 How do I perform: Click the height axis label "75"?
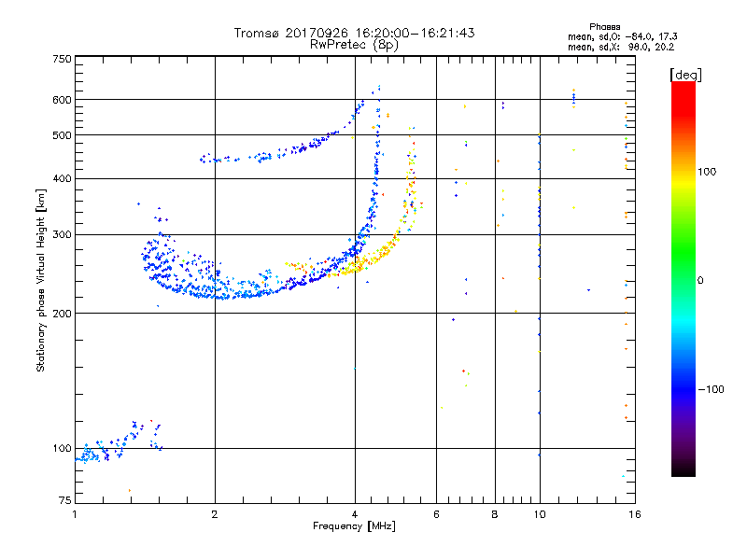tap(65, 500)
